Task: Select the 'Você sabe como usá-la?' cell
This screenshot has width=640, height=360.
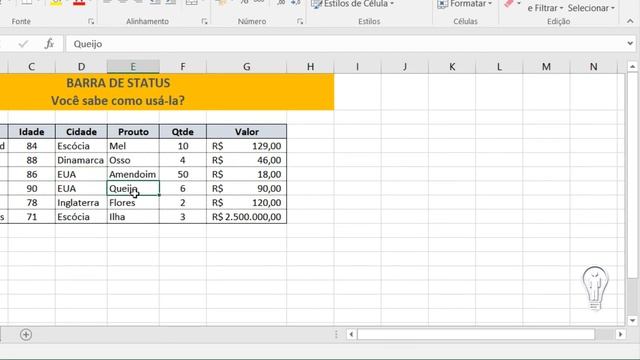Action: [x=118, y=100]
